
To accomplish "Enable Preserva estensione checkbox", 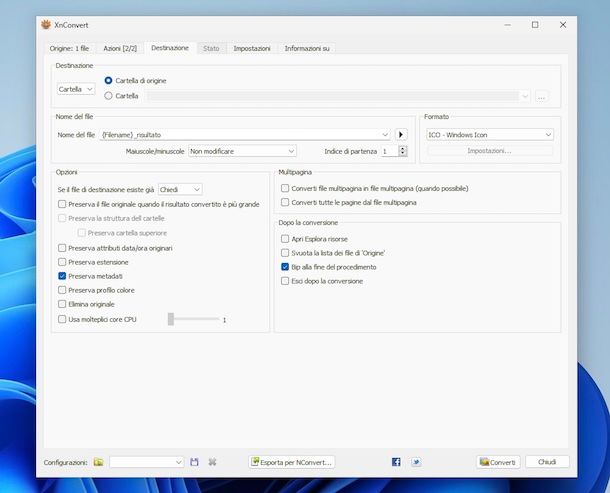I will 62,262.
